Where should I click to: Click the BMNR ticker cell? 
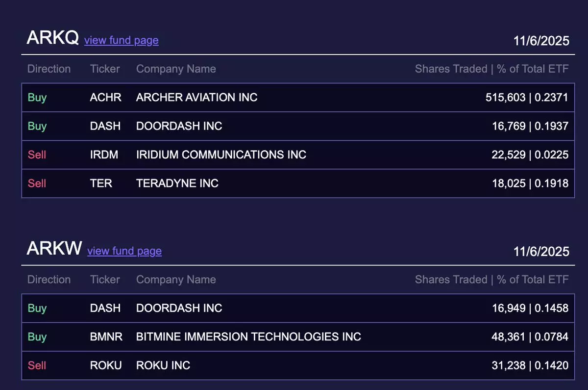click(106, 337)
